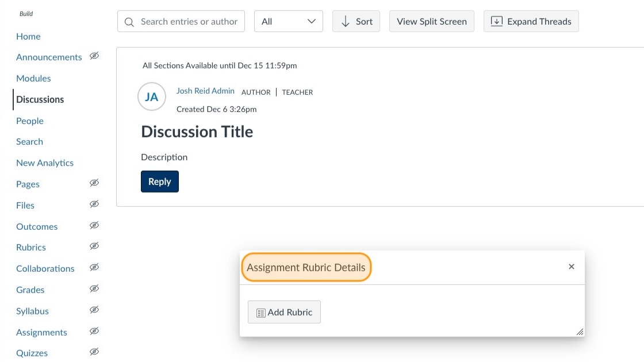
Task: Click the Reply button
Action: tap(159, 181)
